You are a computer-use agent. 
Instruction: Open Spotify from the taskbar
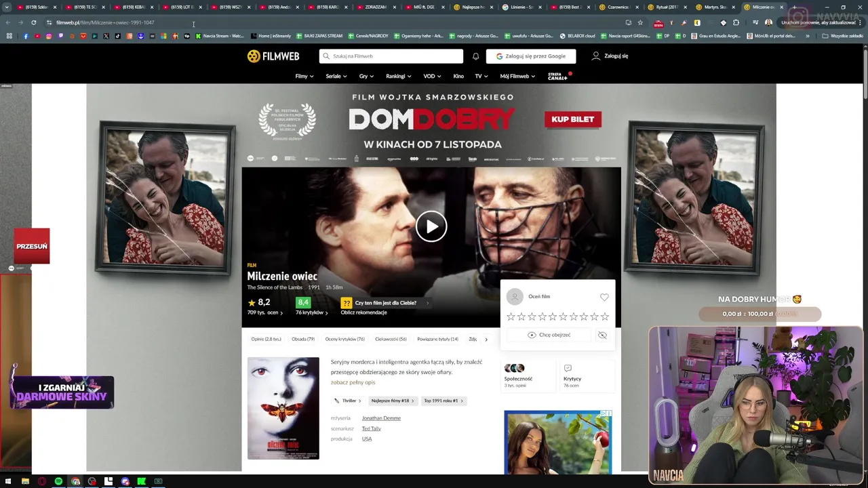[x=58, y=481]
